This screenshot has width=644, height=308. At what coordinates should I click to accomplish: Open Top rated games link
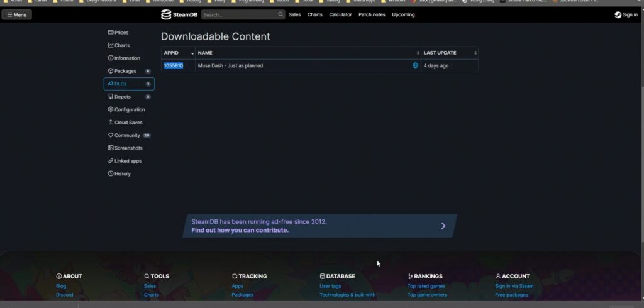point(426,286)
